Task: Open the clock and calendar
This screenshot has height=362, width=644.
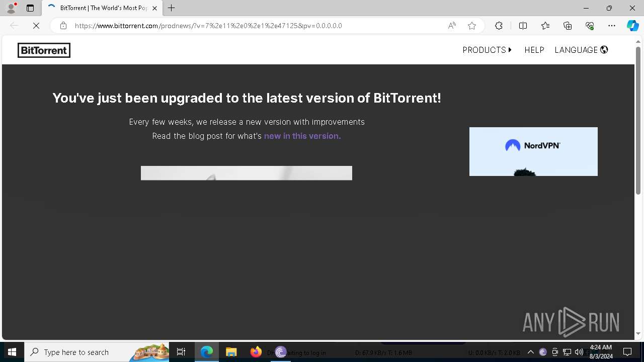Action: click(601, 352)
